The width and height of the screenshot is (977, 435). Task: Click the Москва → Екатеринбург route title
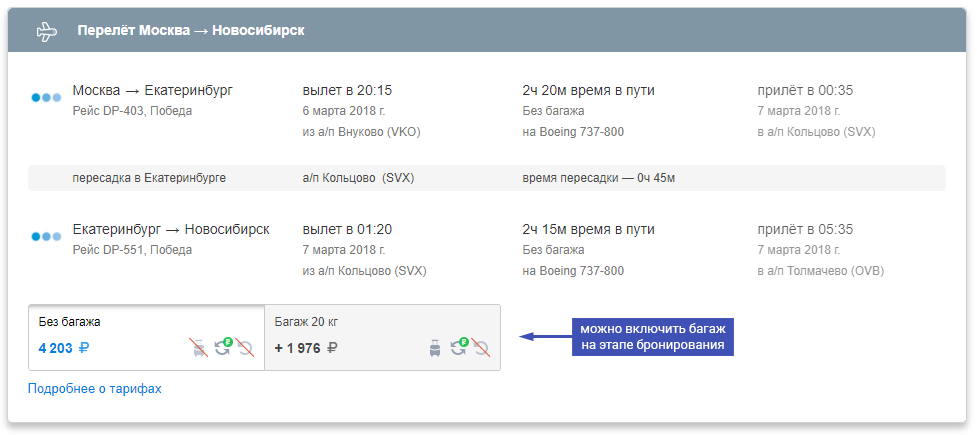153,90
